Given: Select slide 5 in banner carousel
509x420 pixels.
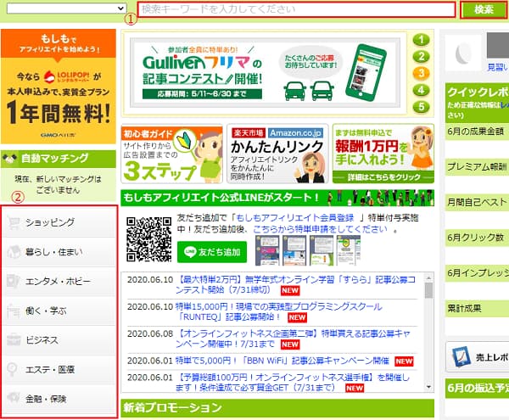Looking at the screenshot, I should [x=421, y=106].
